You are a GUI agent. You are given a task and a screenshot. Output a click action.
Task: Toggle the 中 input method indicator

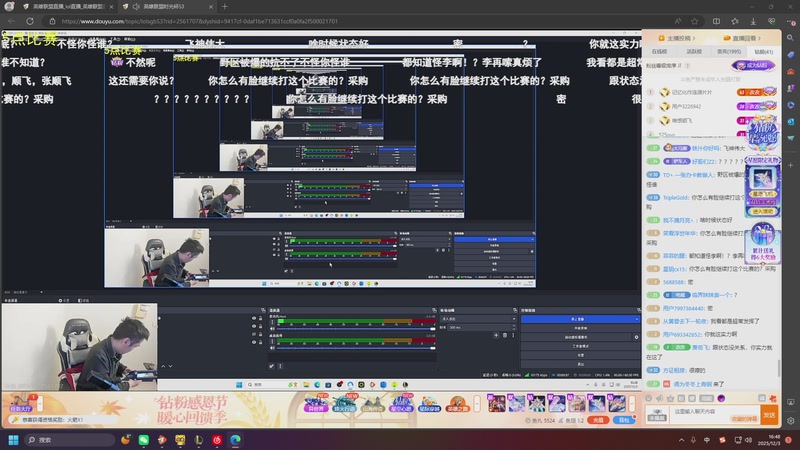click(x=707, y=440)
